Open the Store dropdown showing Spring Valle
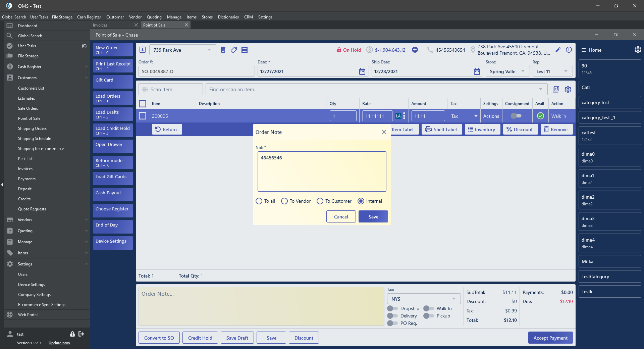644x349 pixels. [x=507, y=71]
